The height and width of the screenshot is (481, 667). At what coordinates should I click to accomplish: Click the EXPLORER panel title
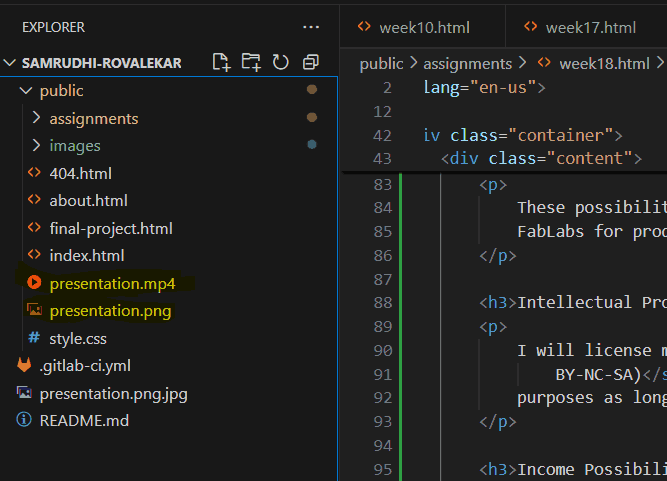point(54,27)
